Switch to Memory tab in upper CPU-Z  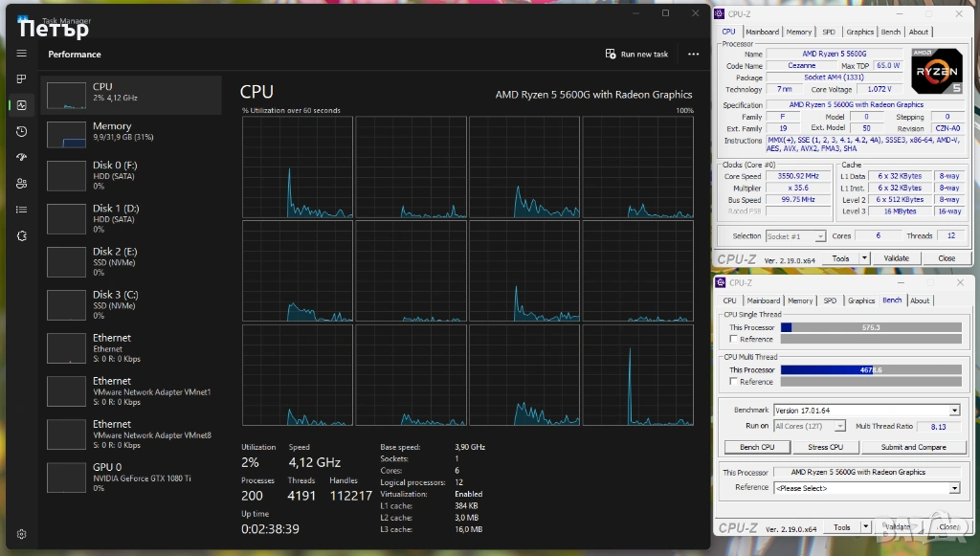tap(799, 32)
